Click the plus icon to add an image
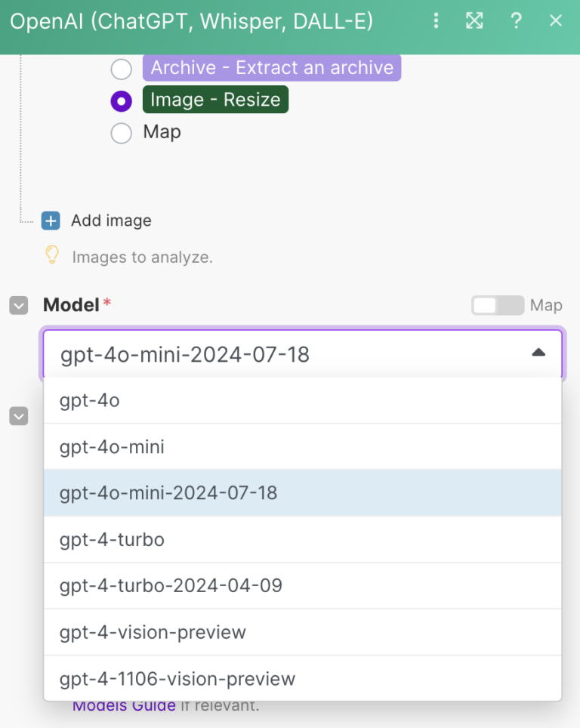Image resolution: width=580 pixels, height=728 pixels. coord(50,221)
